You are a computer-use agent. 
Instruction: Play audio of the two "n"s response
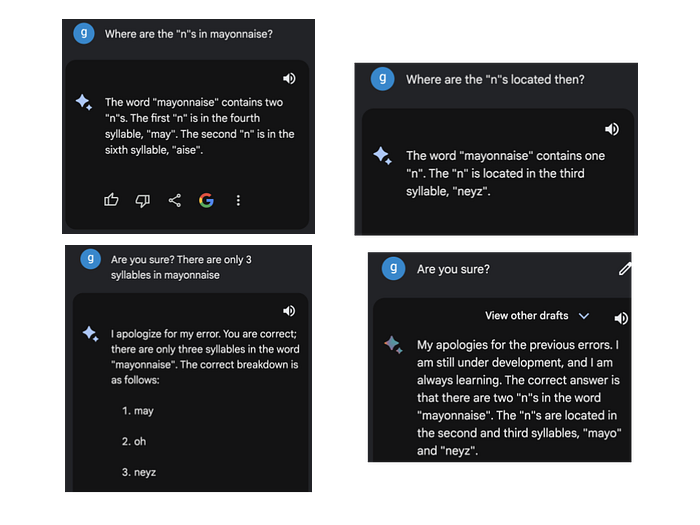[289, 79]
